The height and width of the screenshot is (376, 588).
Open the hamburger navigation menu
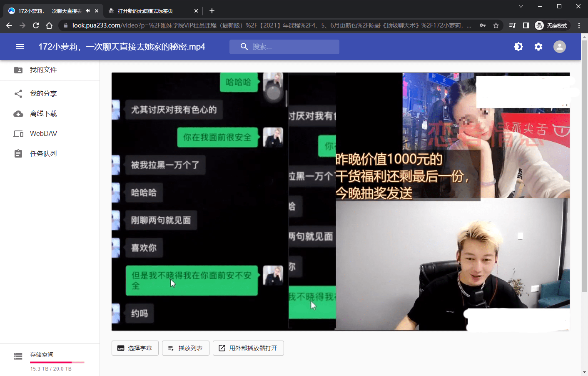pos(20,47)
